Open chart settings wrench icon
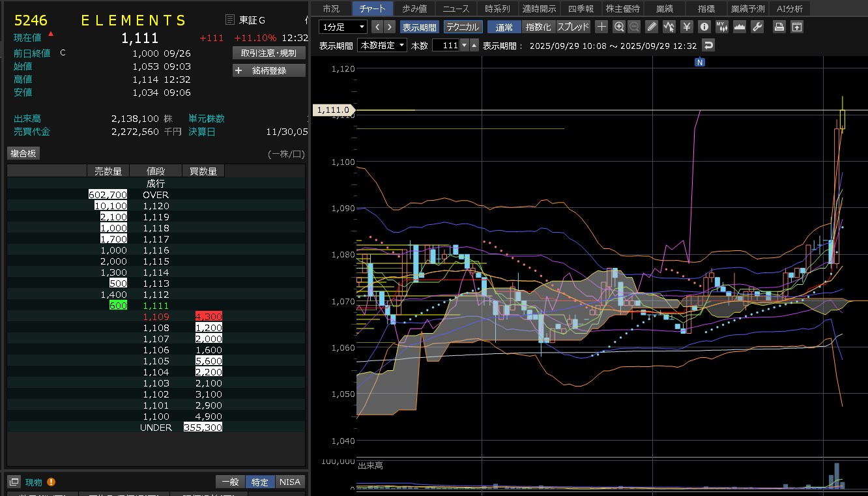The width and height of the screenshot is (868, 496). tap(757, 27)
